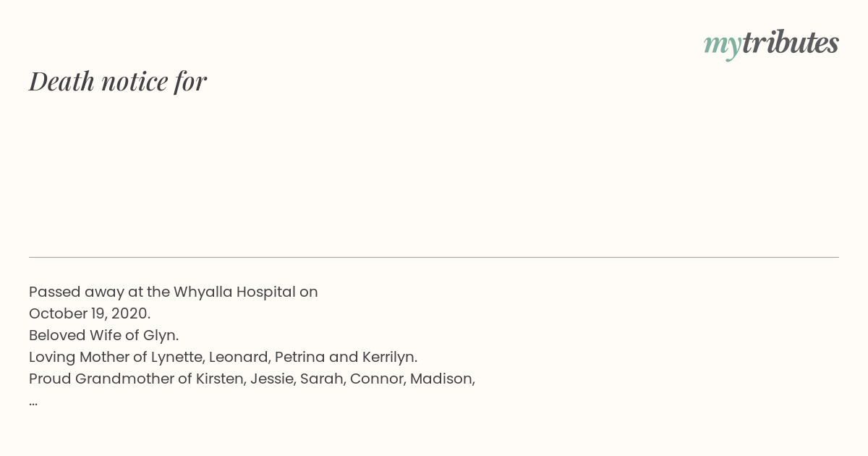The image size is (868, 456).
Task: Click the horizontal divider line
Action: coord(434,257)
